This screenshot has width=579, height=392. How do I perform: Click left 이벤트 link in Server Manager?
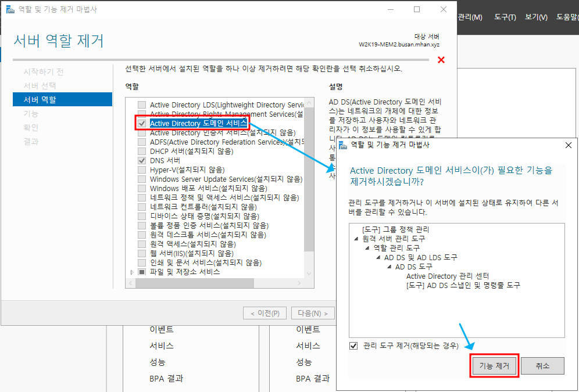pyautogui.click(x=162, y=329)
